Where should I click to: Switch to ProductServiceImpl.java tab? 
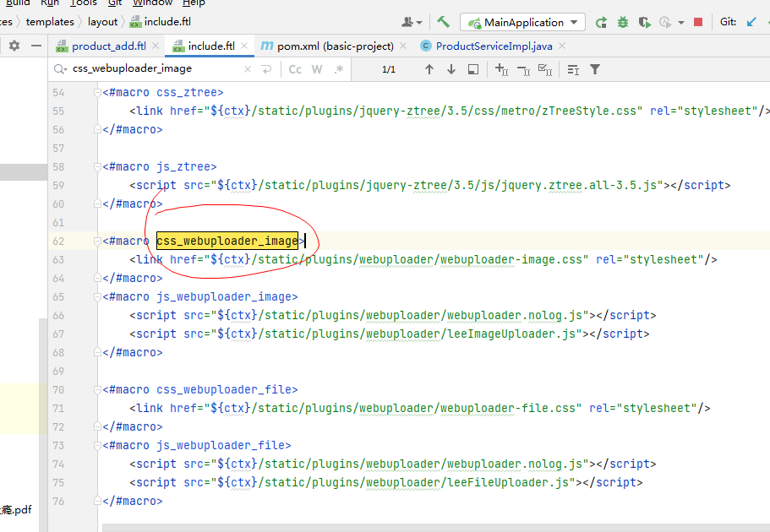(494, 46)
